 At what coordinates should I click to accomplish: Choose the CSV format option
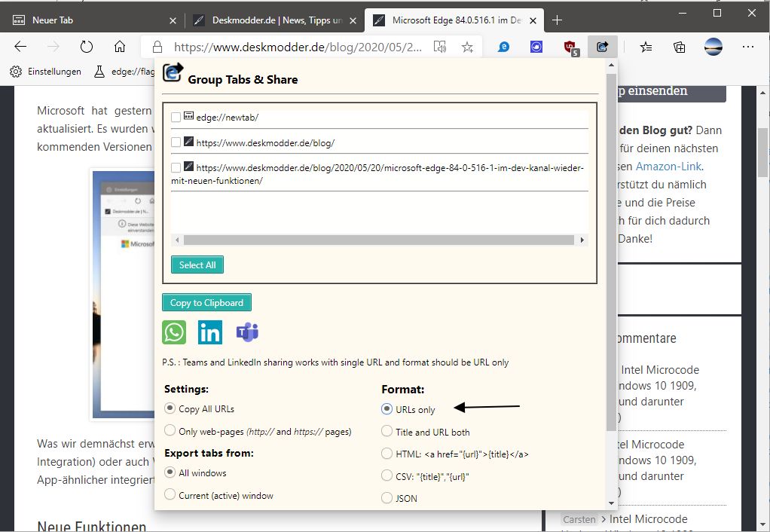(387, 475)
